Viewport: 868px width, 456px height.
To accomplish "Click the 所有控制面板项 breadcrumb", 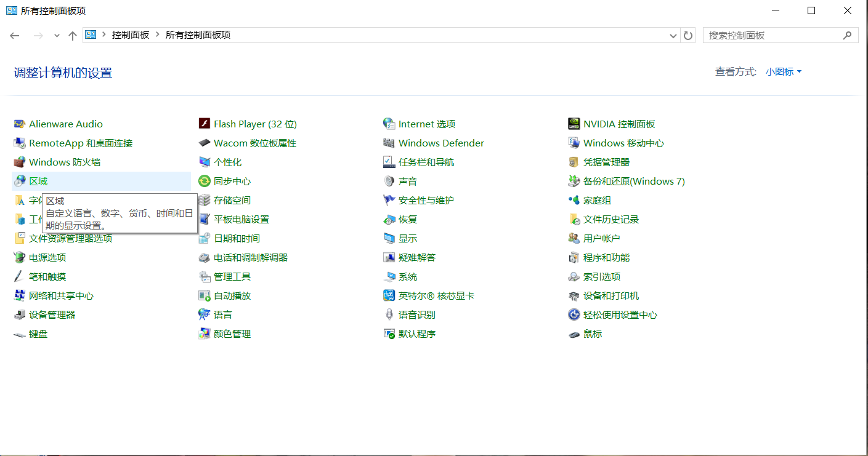I will (198, 35).
